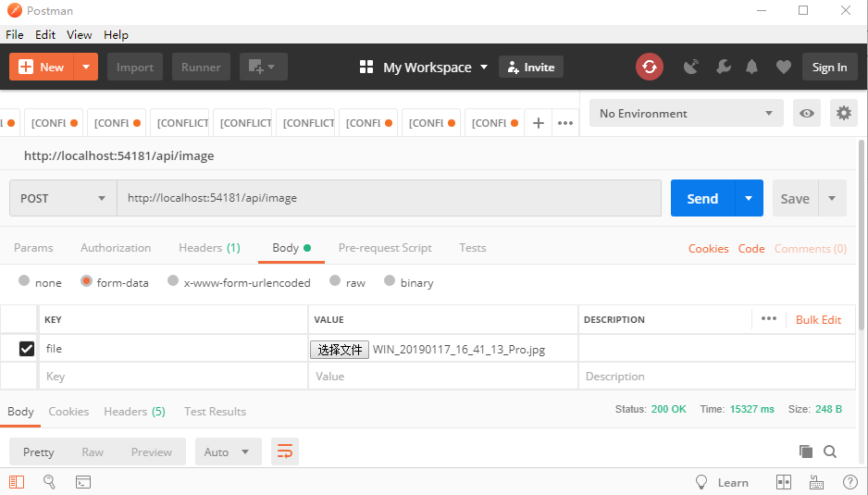The image size is (868, 495).
Task: Switch to the Authorization tab
Action: point(116,248)
